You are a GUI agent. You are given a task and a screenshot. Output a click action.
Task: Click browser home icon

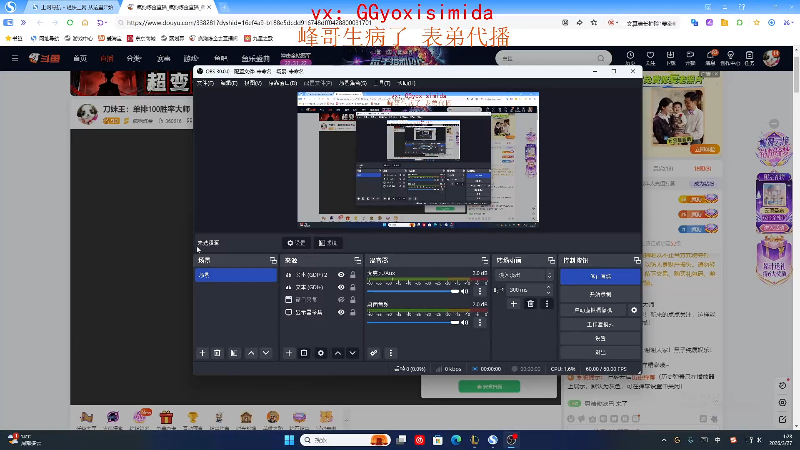[85, 22]
